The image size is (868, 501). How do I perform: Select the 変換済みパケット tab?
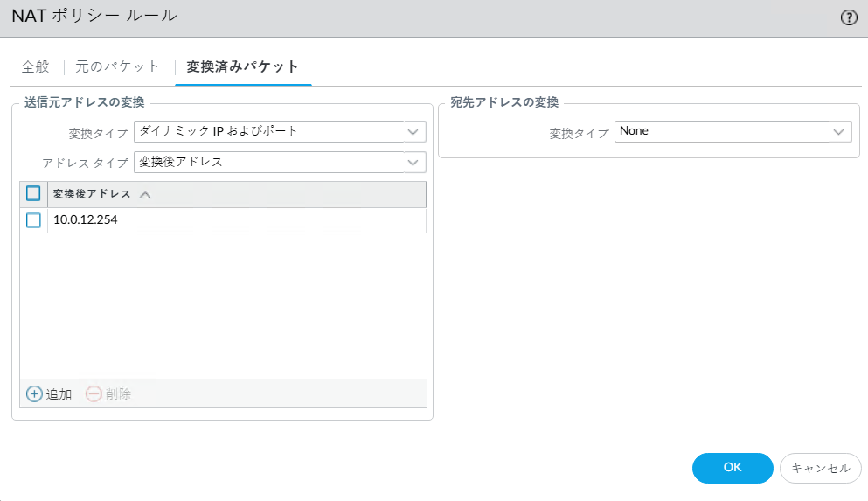[243, 66]
